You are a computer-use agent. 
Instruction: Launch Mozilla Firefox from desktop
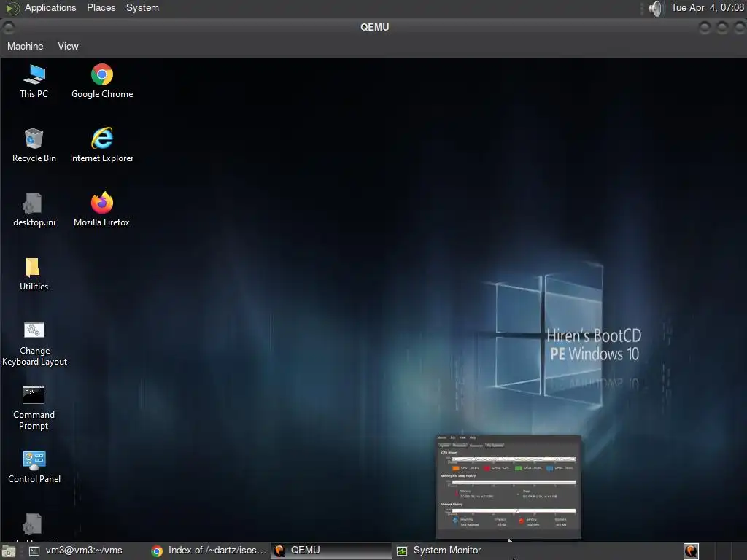pyautogui.click(x=101, y=209)
